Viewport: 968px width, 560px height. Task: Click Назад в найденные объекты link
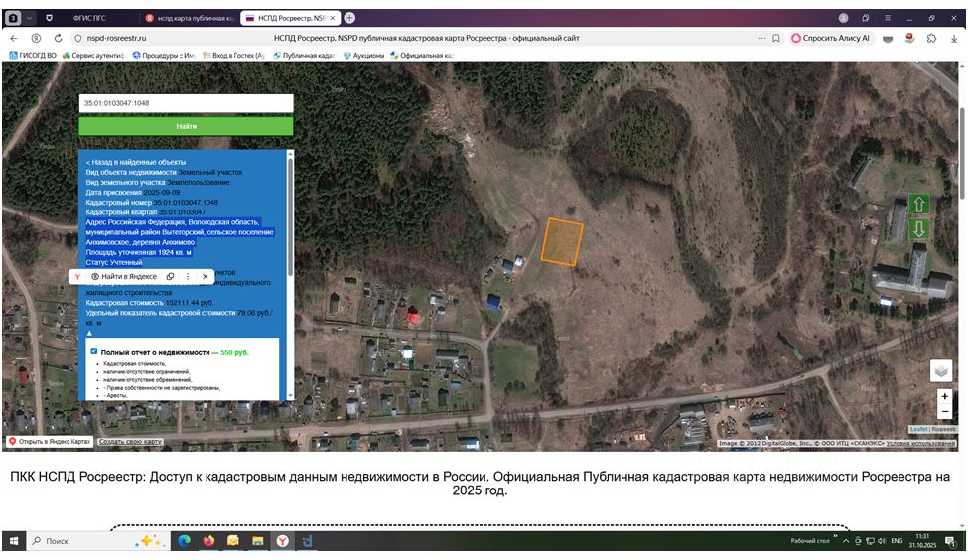coord(136,162)
